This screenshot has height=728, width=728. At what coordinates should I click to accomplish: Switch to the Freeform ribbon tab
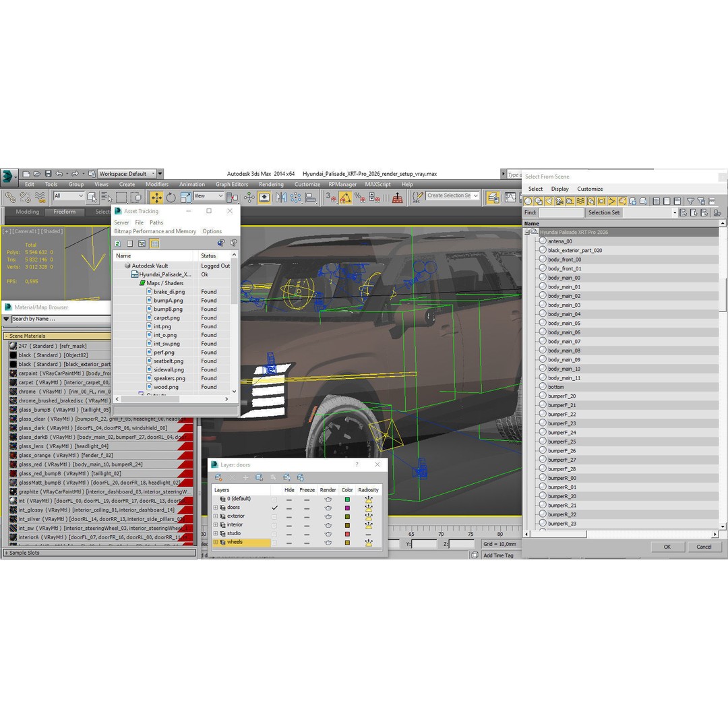(x=64, y=212)
